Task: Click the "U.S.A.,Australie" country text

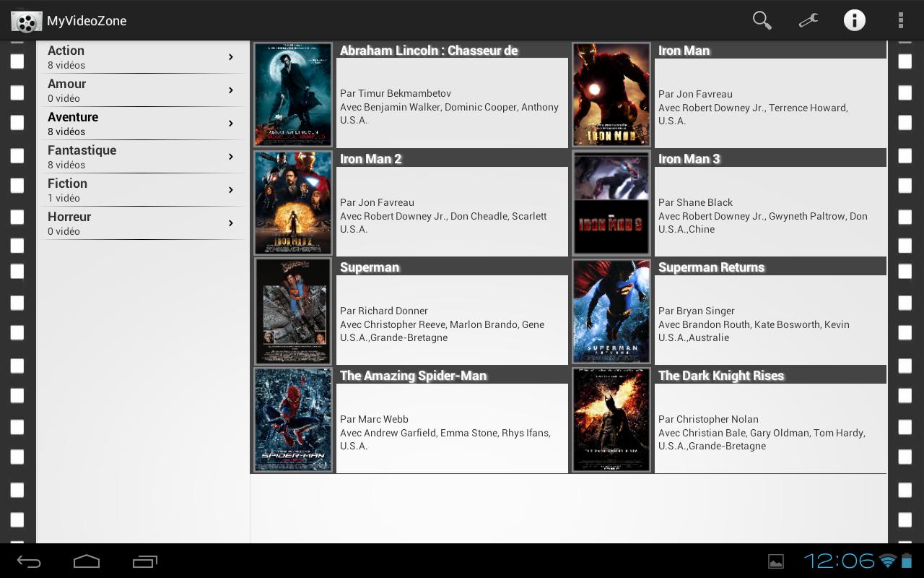Action: coord(694,337)
